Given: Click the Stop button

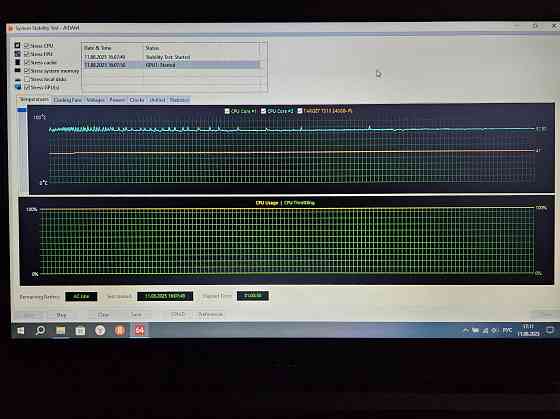Looking at the screenshot, I should [61, 315].
